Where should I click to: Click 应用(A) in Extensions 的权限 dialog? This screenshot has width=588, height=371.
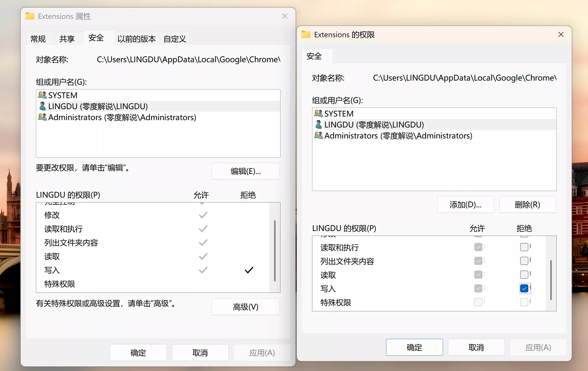[x=538, y=347]
